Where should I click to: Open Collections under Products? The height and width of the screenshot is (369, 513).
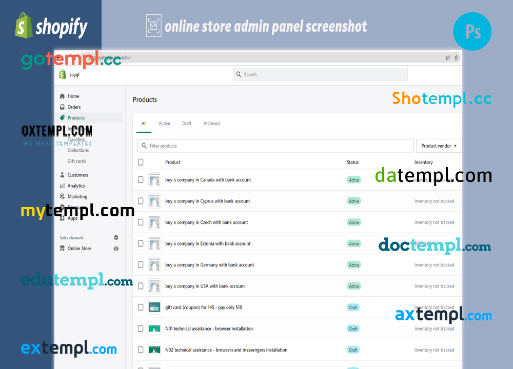tap(78, 150)
